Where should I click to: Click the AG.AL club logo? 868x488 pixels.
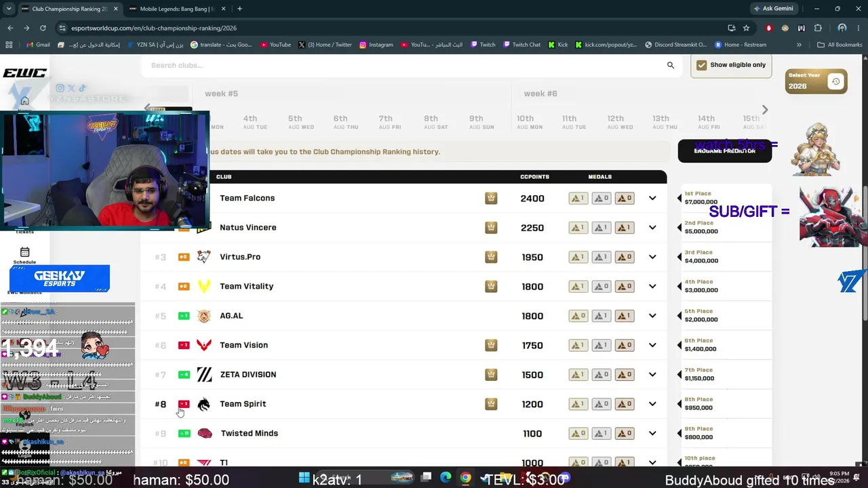coord(203,316)
